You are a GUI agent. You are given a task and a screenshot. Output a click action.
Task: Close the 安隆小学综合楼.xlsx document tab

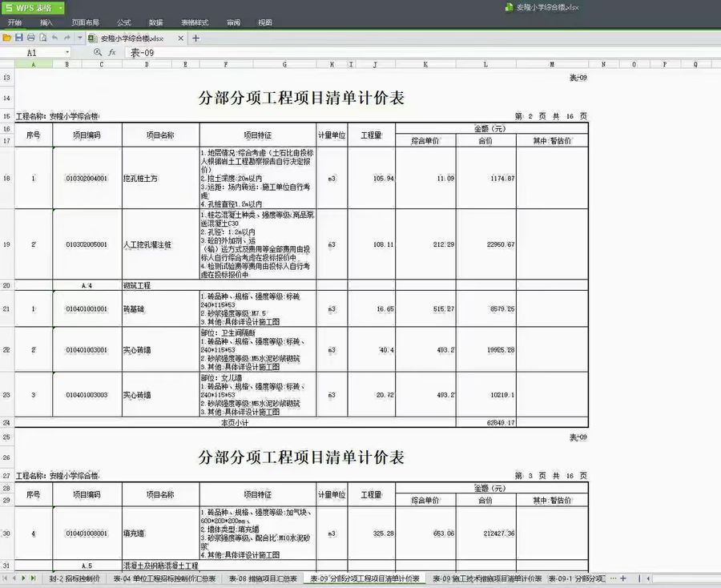click(x=181, y=38)
